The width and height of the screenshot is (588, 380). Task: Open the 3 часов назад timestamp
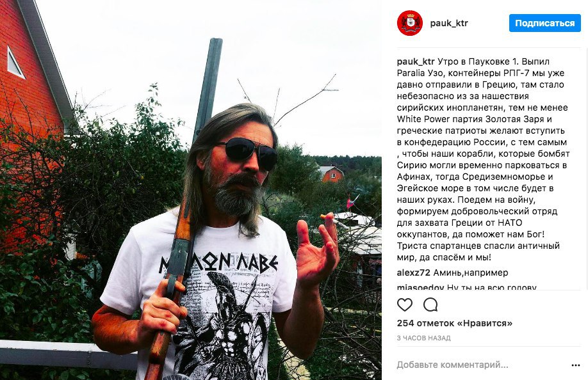(x=424, y=338)
